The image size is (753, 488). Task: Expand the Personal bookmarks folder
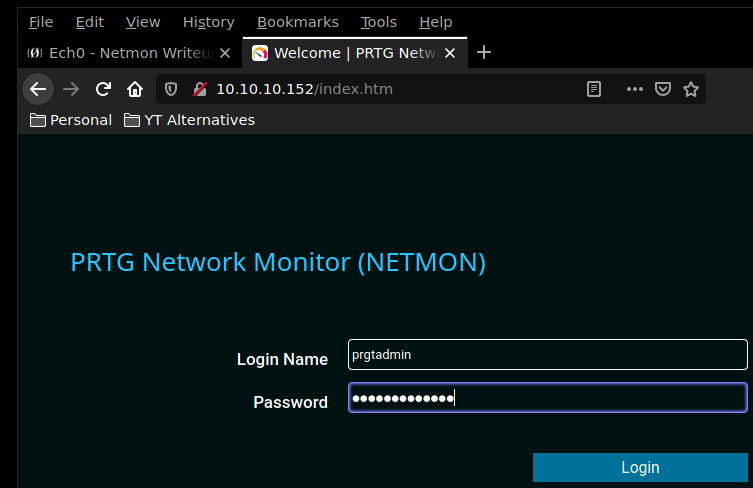click(71, 120)
